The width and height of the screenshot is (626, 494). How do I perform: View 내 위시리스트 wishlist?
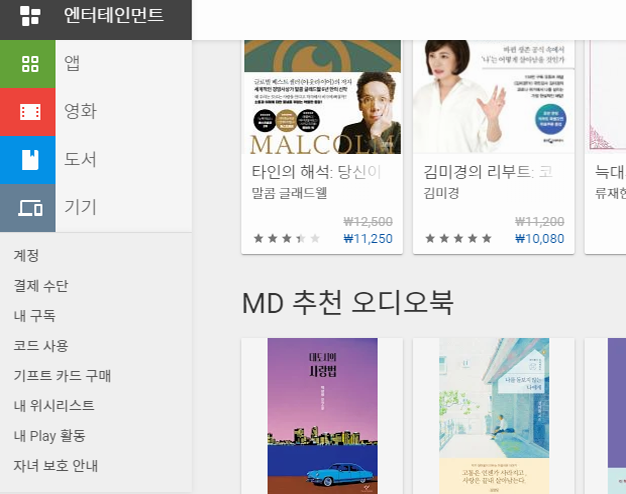(x=54, y=406)
